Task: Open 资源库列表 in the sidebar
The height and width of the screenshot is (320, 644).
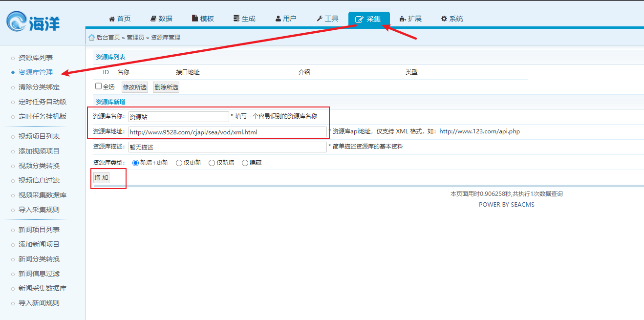Action: pyautogui.click(x=36, y=58)
